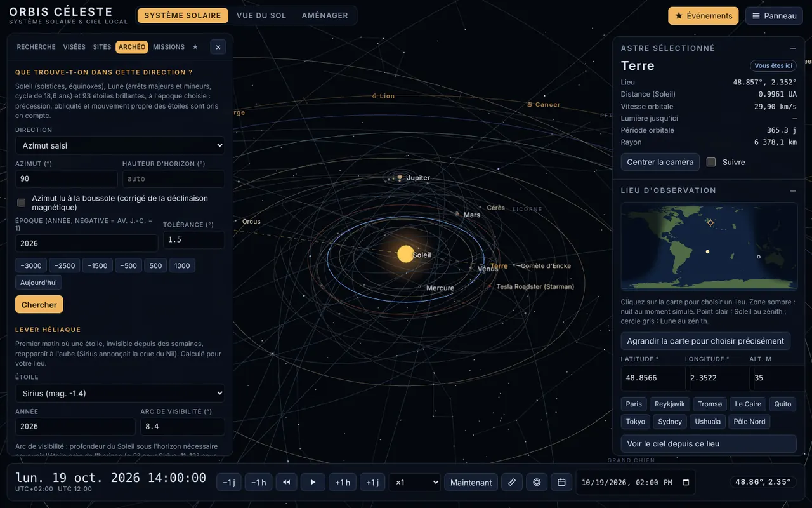Open the Direction dropdown Azimut saisi
812x508 pixels.
coord(120,145)
